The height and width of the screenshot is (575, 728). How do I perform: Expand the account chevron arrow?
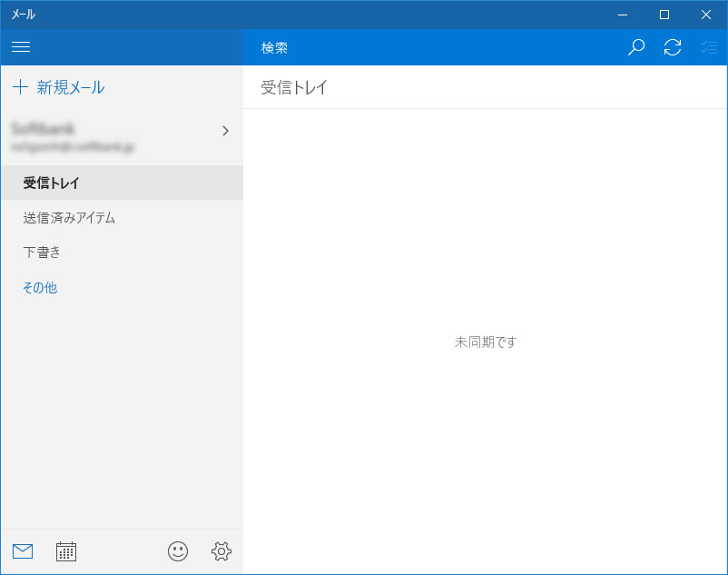225,131
